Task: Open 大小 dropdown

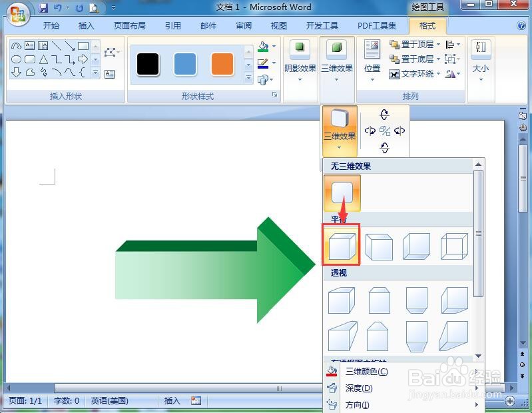Action: coord(481,61)
